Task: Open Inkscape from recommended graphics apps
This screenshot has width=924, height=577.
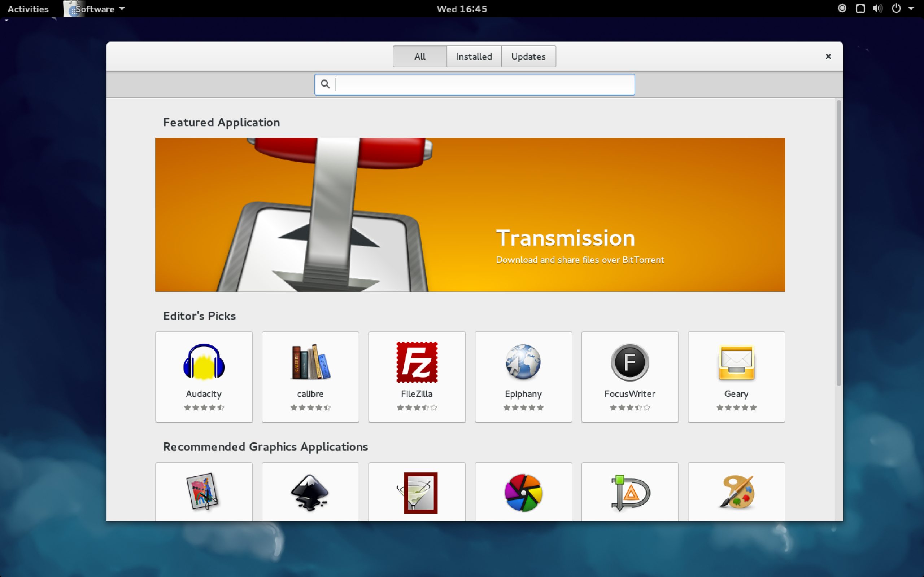Action: (x=310, y=492)
